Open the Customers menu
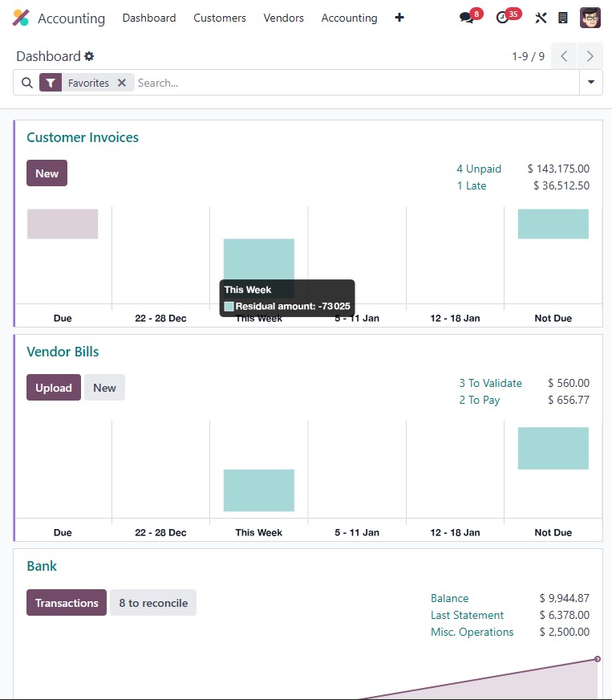This screenshot has height=700, width=612. coord(220,18)
